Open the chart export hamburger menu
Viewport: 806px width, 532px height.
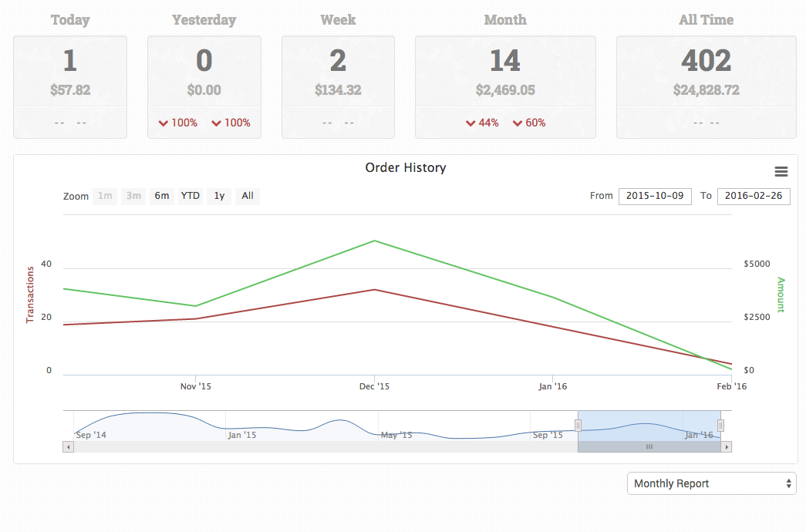pyautogui.click(x=781, y=171)
